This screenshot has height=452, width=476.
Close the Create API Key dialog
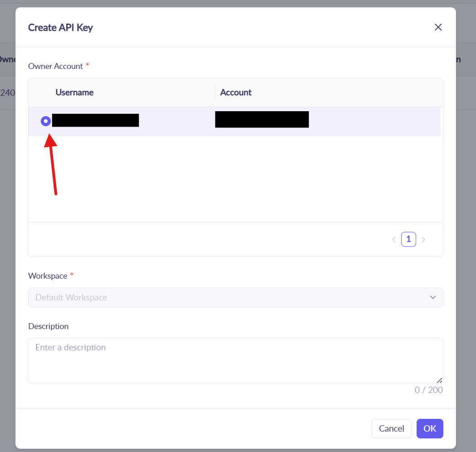(438, 27)
